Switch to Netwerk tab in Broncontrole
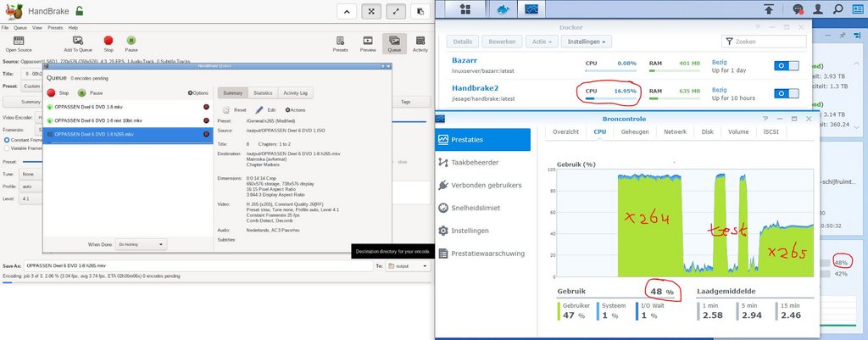The height and width of the screenshot is (340, 868). coord(676,131)
